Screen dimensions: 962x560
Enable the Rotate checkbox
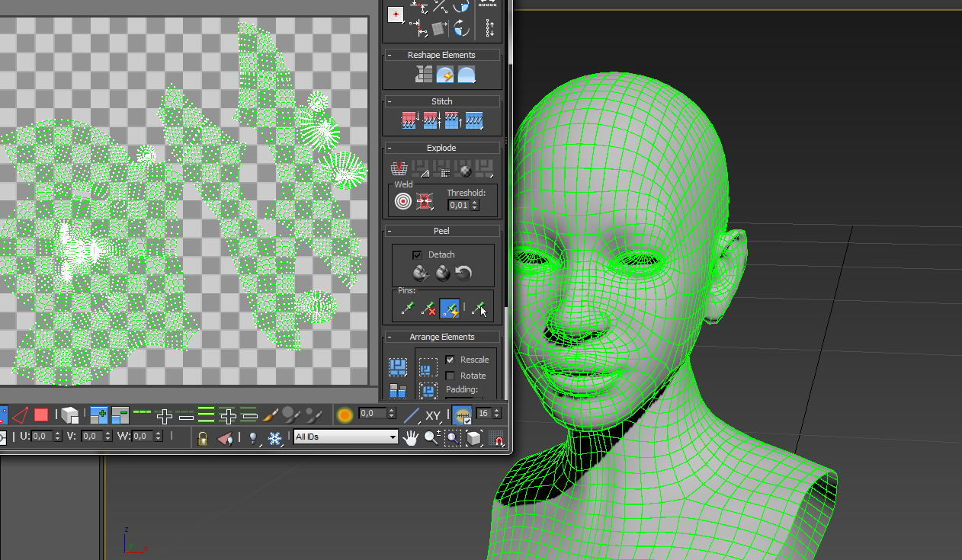click(x=450, y=376)
